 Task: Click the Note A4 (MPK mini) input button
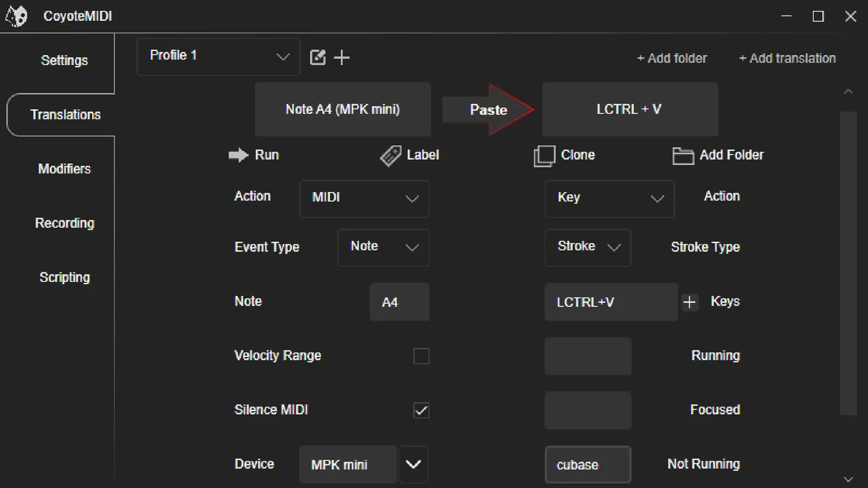(x=342, y=109)
